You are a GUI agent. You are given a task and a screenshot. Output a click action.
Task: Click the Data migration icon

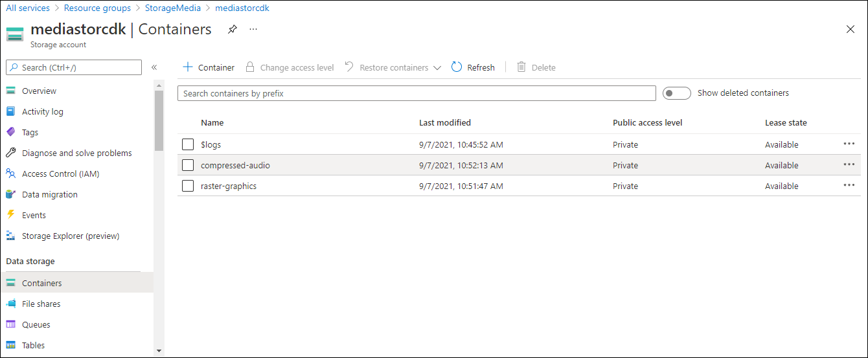point(10,194)
